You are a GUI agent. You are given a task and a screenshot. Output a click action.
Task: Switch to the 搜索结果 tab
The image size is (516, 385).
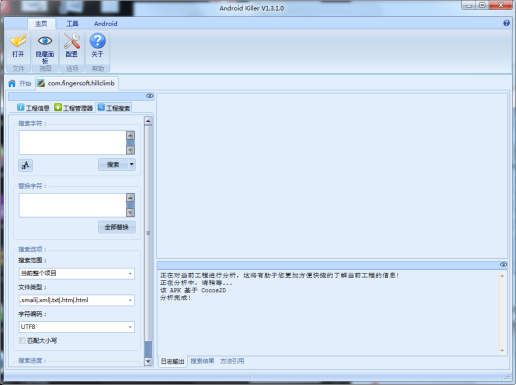(x=202, y=361)
